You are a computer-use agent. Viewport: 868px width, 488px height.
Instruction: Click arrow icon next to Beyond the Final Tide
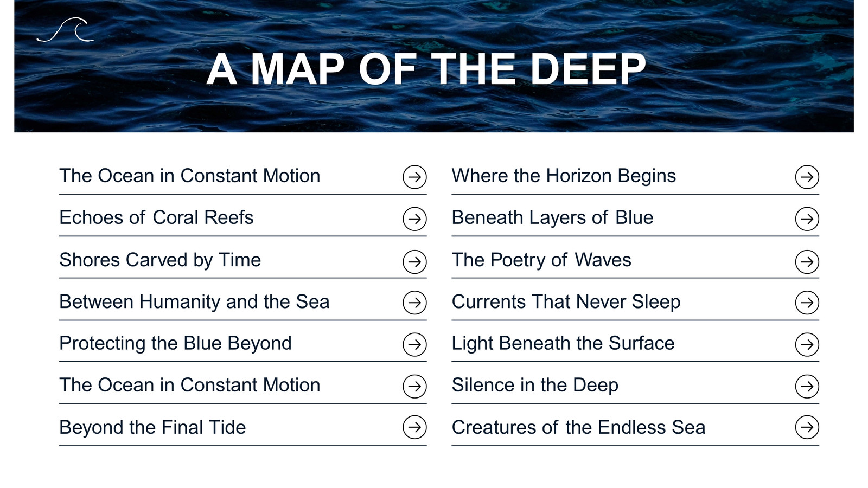coord(414,427)
